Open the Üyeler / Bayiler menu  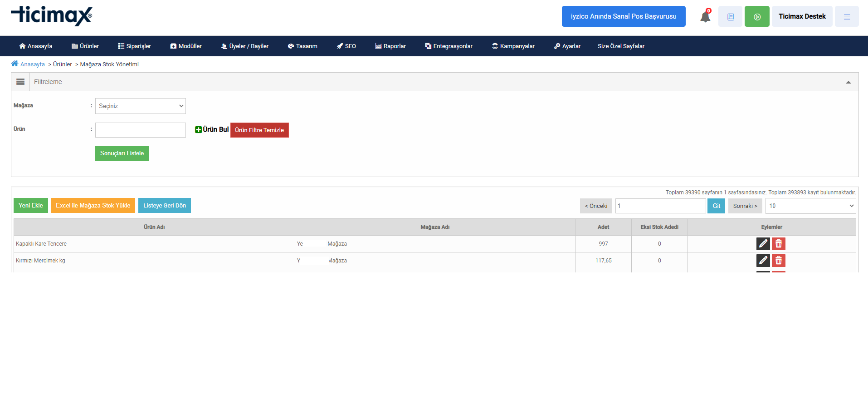pyautogui.click(x=245, y=46)
